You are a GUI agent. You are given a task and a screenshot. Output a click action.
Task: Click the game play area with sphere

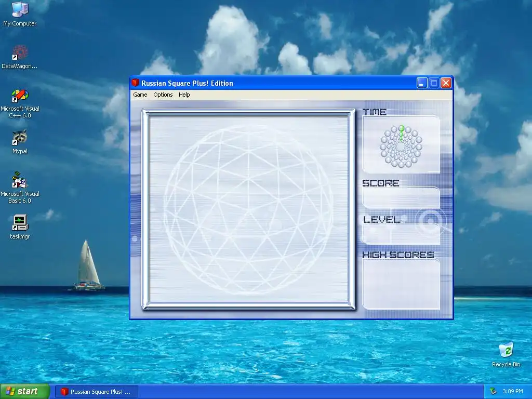(248, 209)
